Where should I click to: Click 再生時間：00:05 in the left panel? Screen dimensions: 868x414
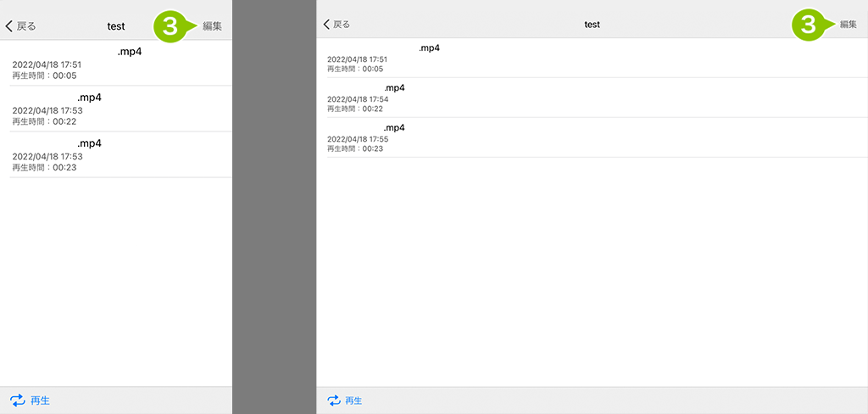(x=44, y=76)
